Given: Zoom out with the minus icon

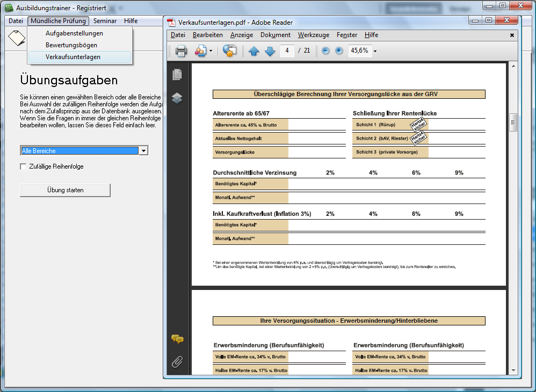Looking at the screenshot, I should click(x=325, y=50).
